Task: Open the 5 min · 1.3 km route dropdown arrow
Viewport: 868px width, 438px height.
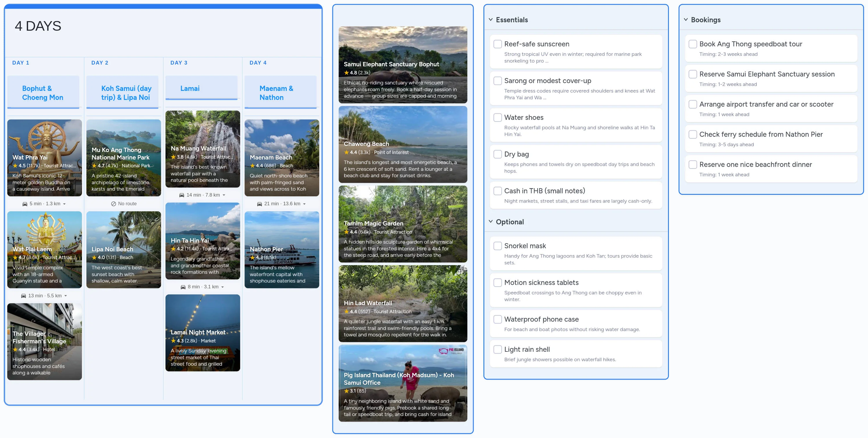Action: point(64,204)
